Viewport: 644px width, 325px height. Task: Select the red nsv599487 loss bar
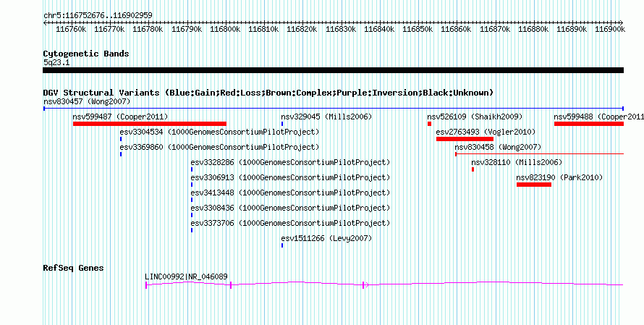(150, 124)
